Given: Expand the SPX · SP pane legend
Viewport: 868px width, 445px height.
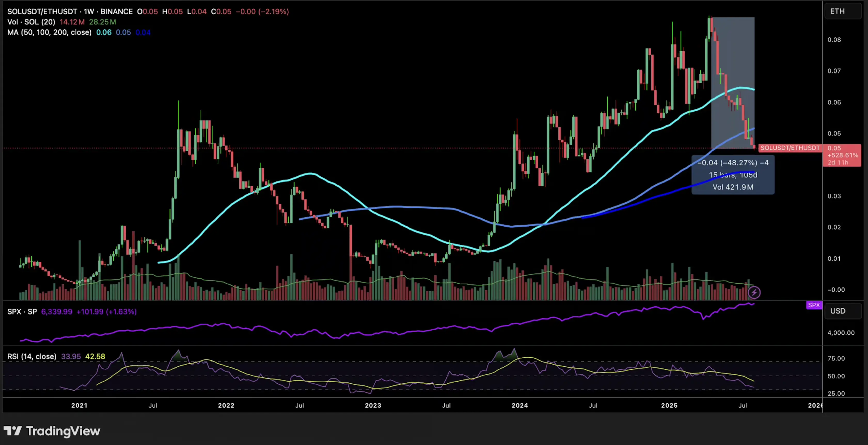Looking at the screenshot, I should (22, 311).
